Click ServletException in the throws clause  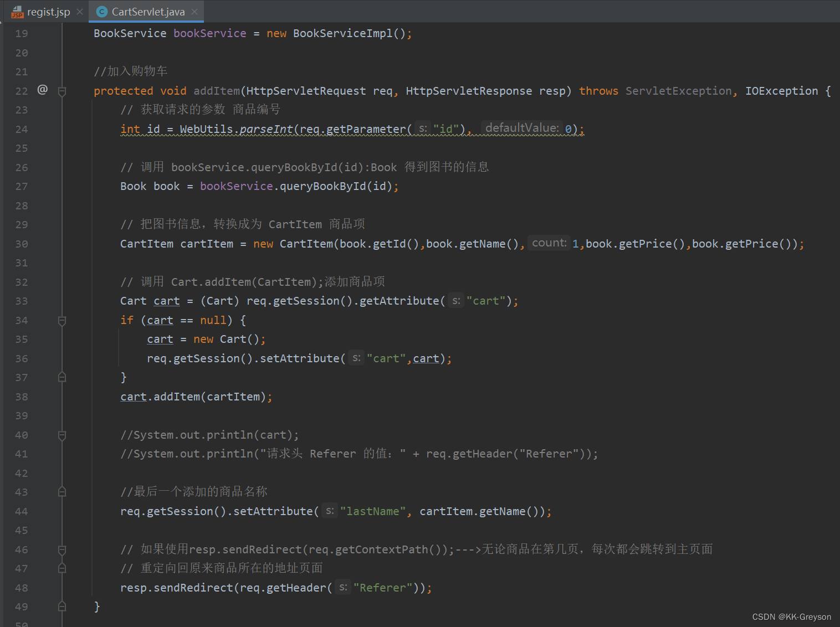(x=678, y=91)
